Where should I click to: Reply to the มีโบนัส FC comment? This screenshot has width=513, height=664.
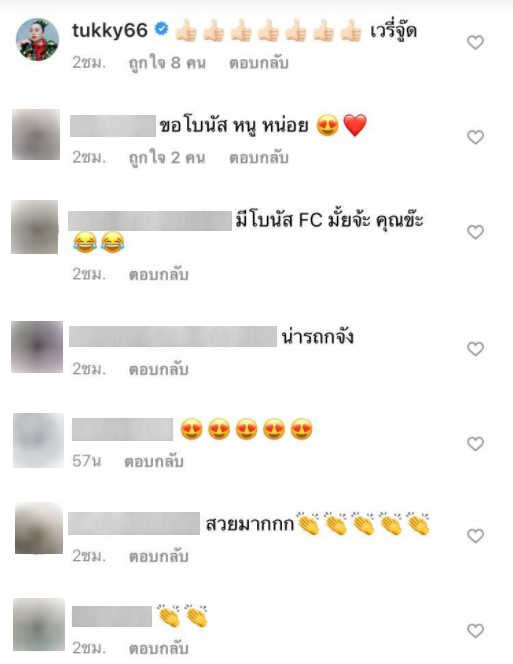(159, 275)
